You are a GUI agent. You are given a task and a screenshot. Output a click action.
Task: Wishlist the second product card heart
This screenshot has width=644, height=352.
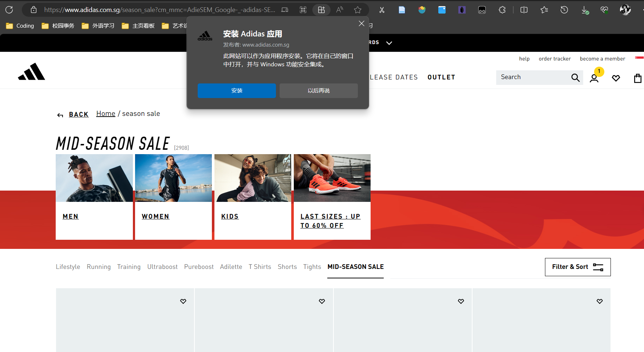[x=322, y=301]
